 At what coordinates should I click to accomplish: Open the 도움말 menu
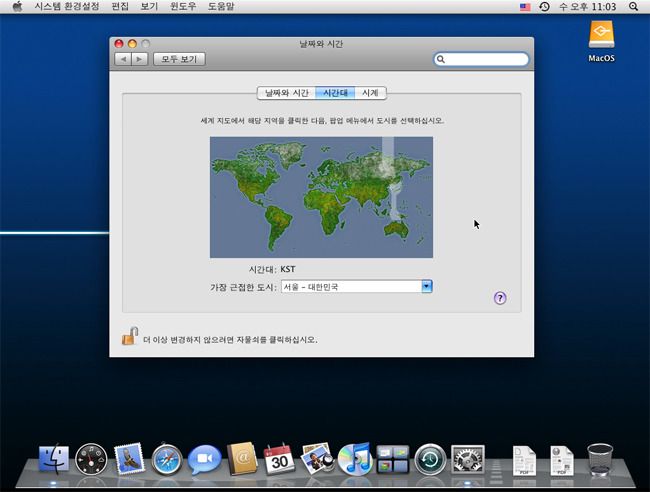coord(221,7)
